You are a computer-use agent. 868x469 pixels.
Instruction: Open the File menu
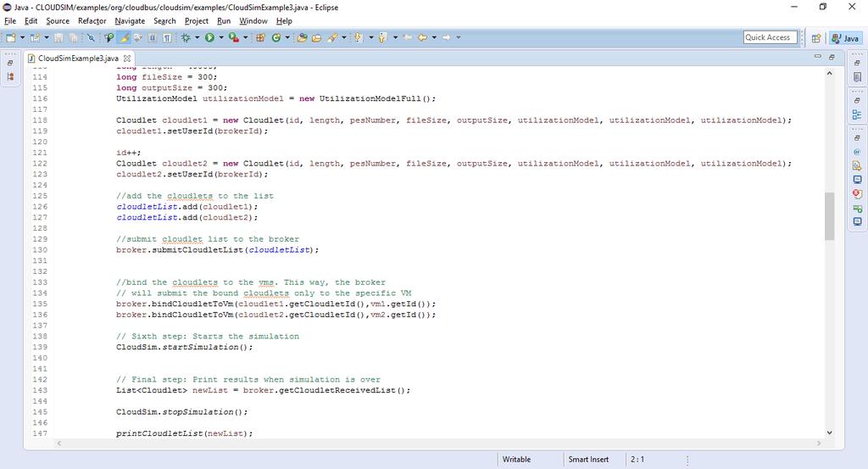pos(10,21)
